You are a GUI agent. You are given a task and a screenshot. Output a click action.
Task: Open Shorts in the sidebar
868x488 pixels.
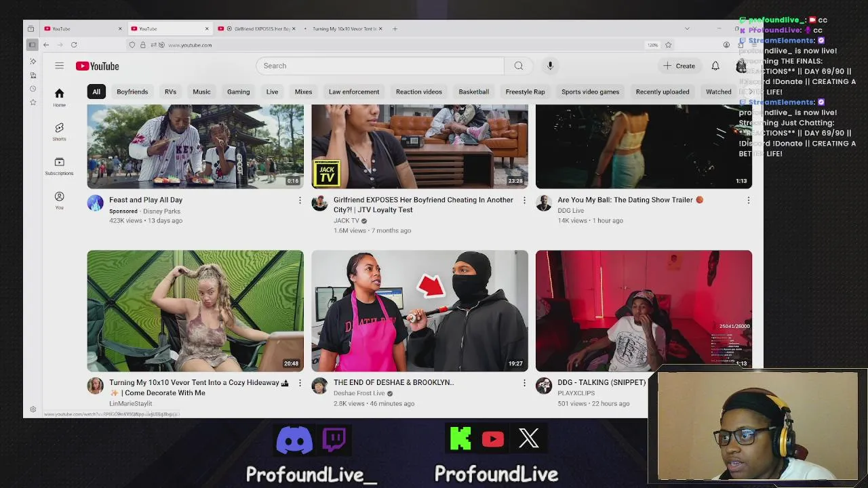tap(59, 131)
